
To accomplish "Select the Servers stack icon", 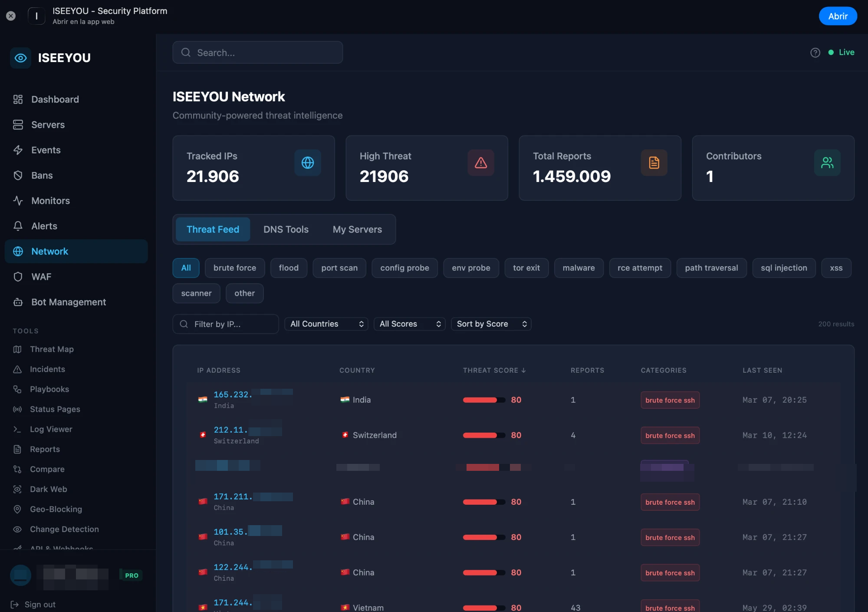I will [x=18, y=125].
